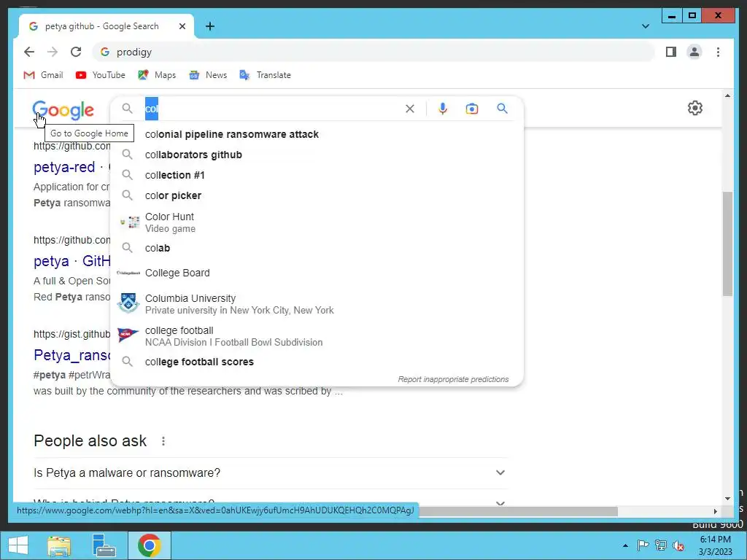This screenshot has width=747, height=560.
Task: Open the Chrome profile avatar
Action: (x=694, y=52)
